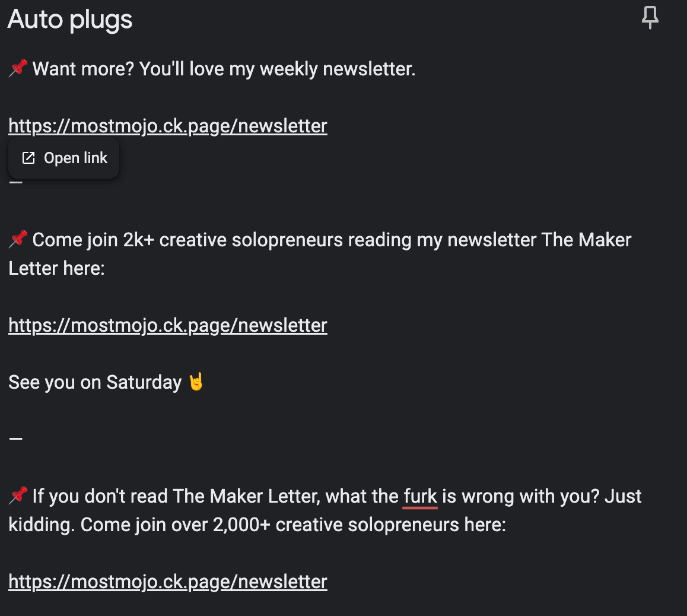Image resolution: width=687 pixels, height=616 pixels.
Task: Open newsletter link under the "Want more?" line
Action: coord(168,126)
